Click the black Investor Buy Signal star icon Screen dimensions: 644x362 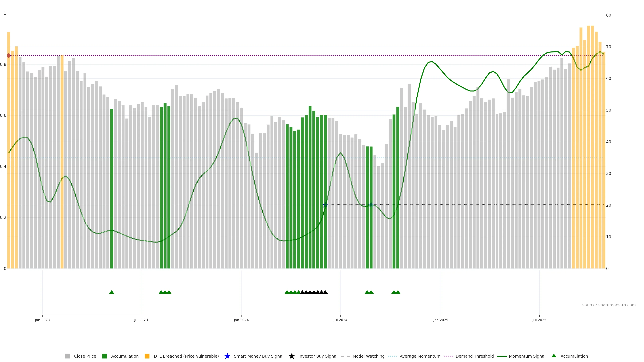(291, 356)
